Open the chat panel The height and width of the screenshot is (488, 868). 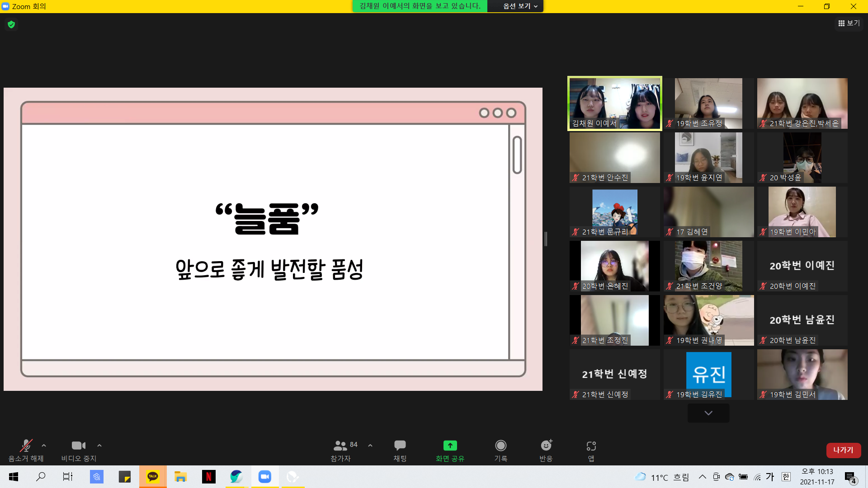[x=400, y=446]
